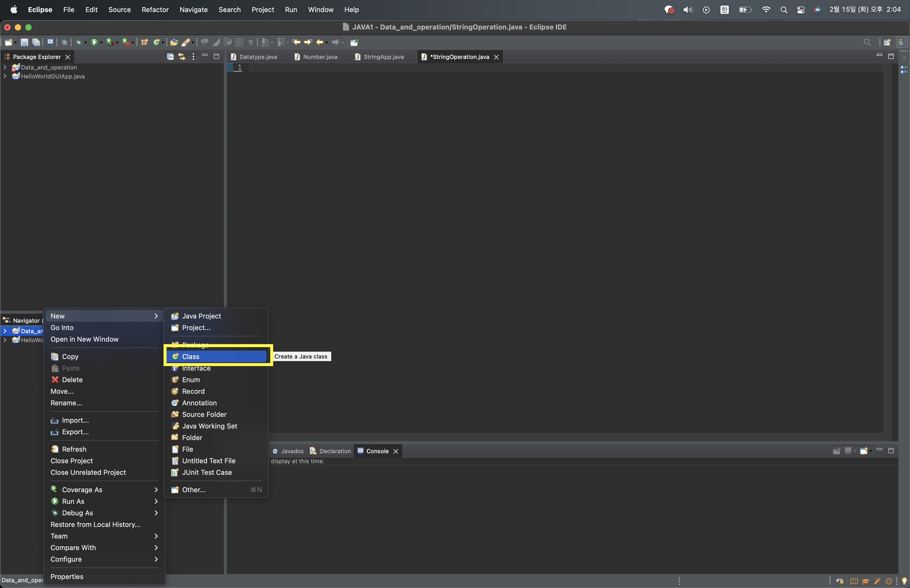910x588 pixels.
Task: Click the Save toolbar icon
Action: [x=24, y=42]
